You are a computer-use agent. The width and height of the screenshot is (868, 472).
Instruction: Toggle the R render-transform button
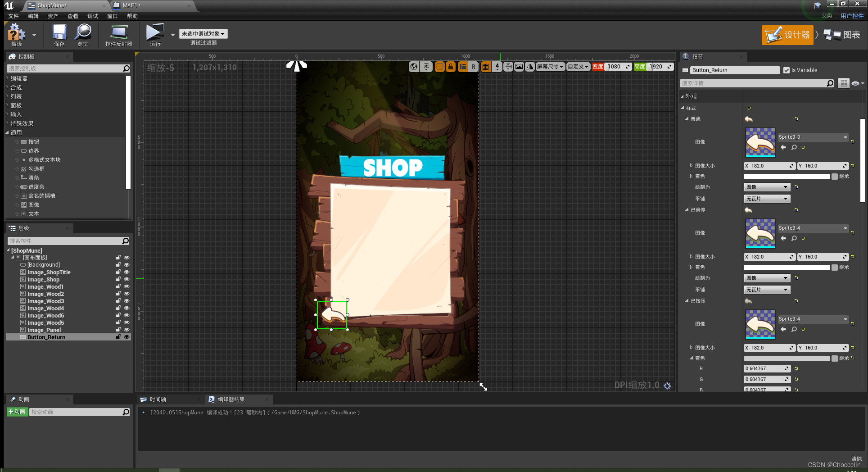473,67
